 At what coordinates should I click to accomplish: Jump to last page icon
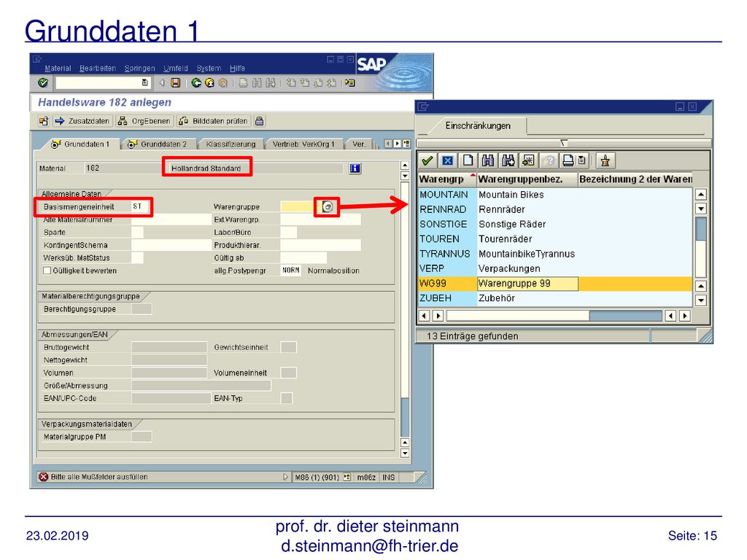point(332,83)
